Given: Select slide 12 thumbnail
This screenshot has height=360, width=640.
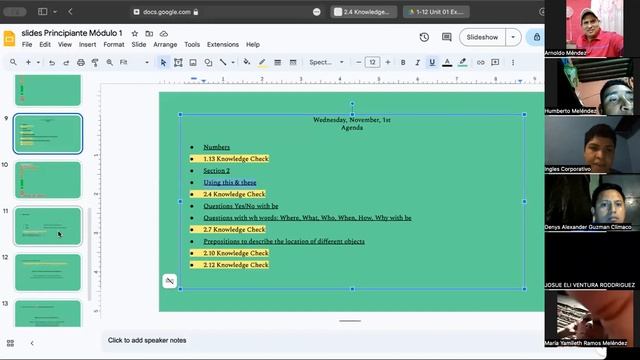Looking at the screenshot, I should [48, 272].
